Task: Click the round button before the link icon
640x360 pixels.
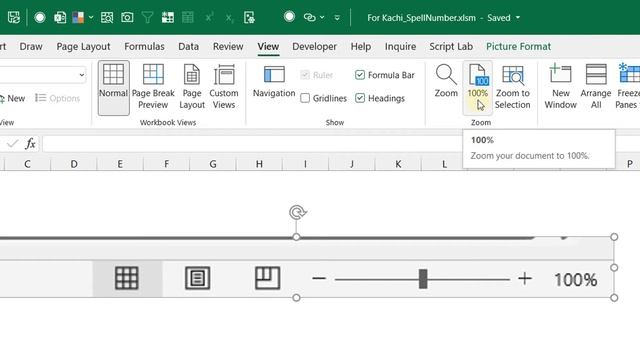Action: click(289, 17)
